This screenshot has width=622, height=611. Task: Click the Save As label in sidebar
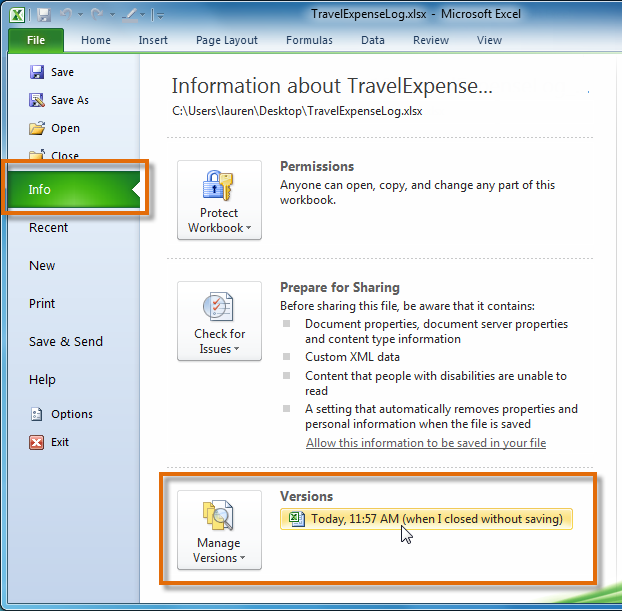pos(70,100)
